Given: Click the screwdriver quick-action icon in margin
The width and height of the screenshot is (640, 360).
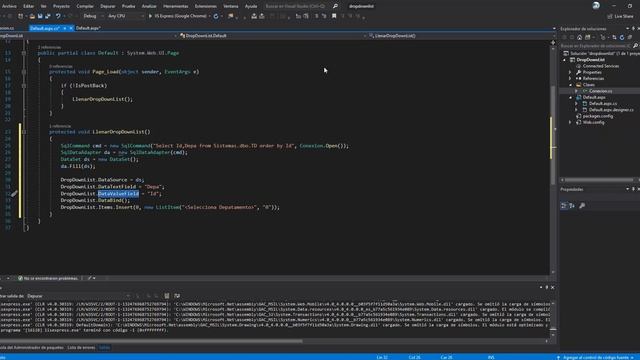Looking at the screenshot, I should [14, 193].
